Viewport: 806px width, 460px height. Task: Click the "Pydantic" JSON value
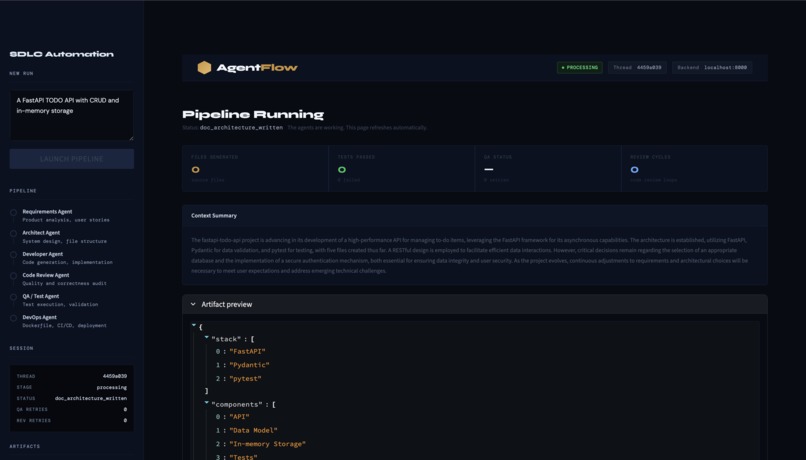click(249, 365)
